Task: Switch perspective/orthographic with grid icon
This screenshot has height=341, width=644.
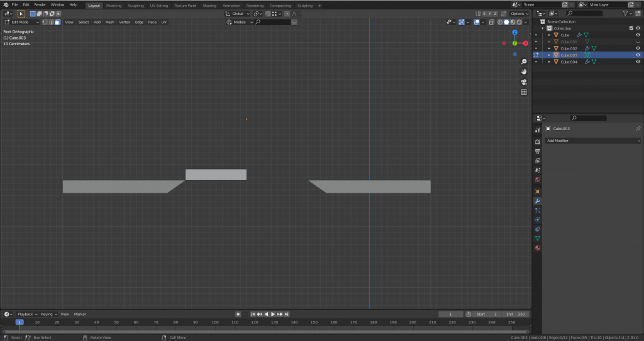Action: 524,92
